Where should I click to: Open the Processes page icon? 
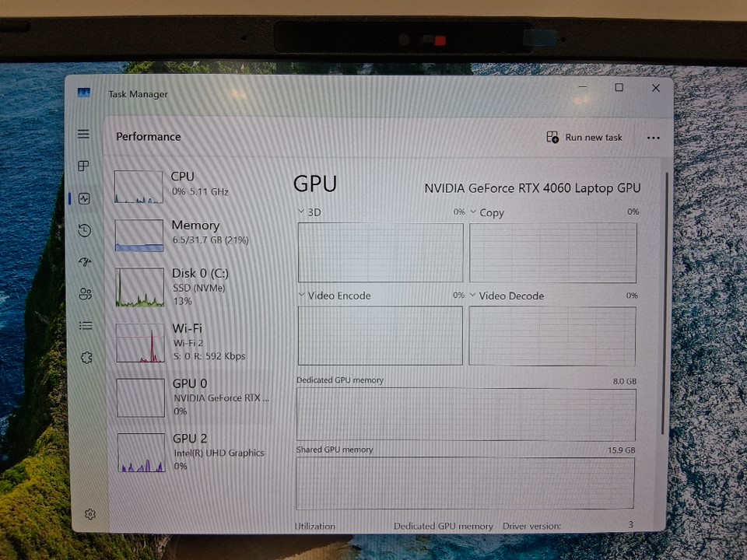pyautogui.click(x=84, y=166)
